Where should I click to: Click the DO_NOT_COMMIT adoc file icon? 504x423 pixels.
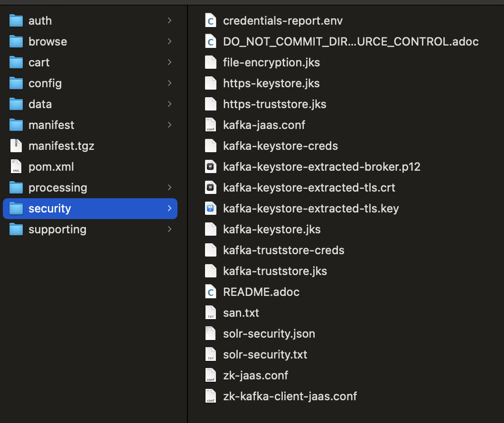tap(211, 42)
